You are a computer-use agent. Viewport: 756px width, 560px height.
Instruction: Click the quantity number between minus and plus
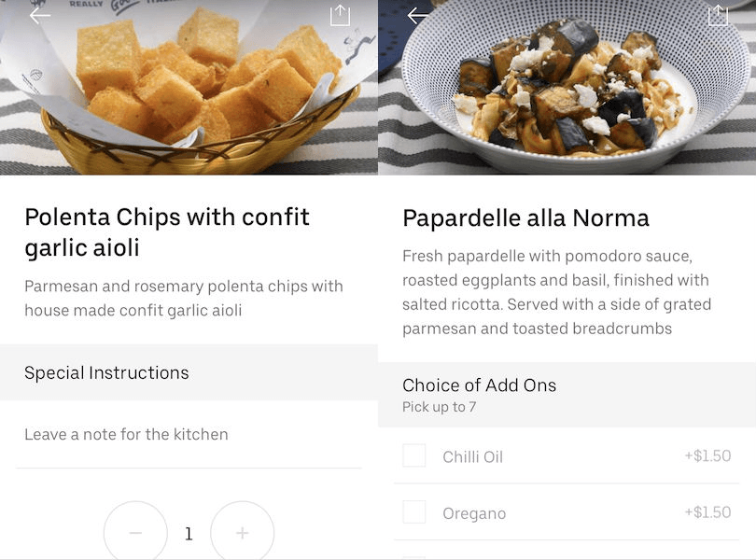click(x=189, y=534)
